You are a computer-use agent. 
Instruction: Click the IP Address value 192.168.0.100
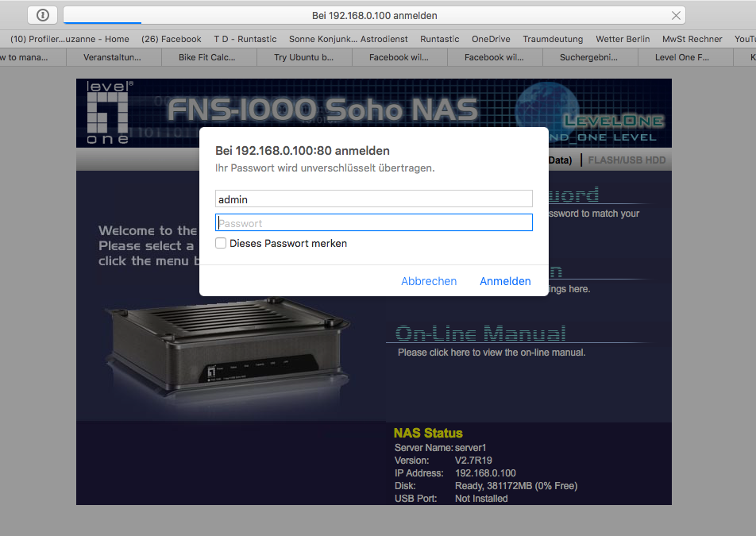coord(485,473)
